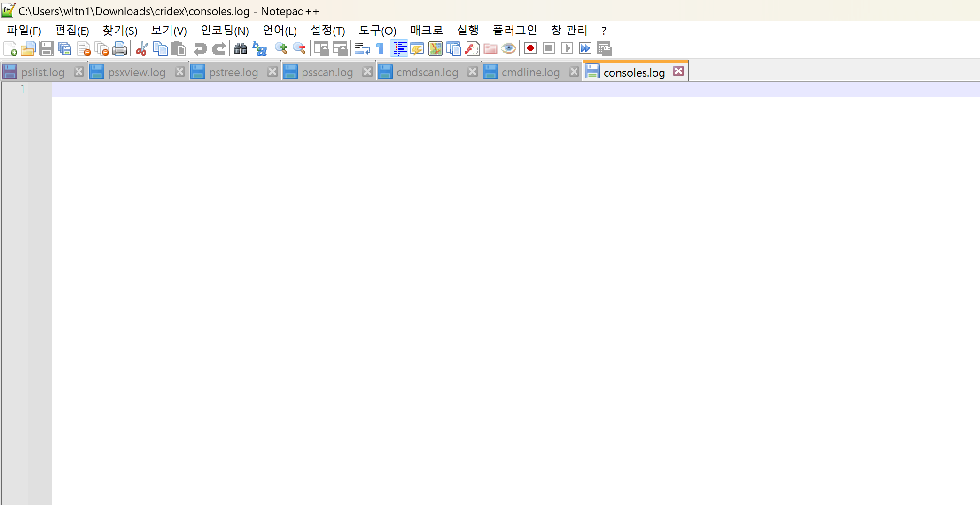This screenshot has width=980, height=505.
Task: Cut selection using the scissors icon
Action: point(141,48)
